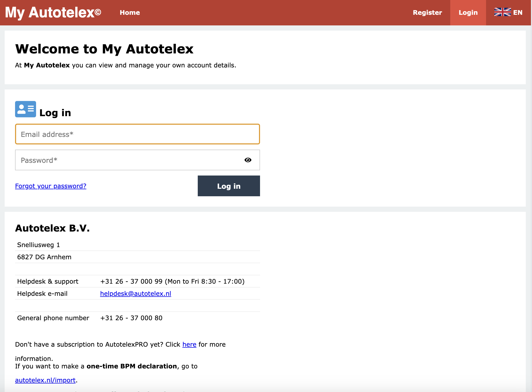Open the autotelex.nl/import link

pyautogui.click(x=45, y=380)
